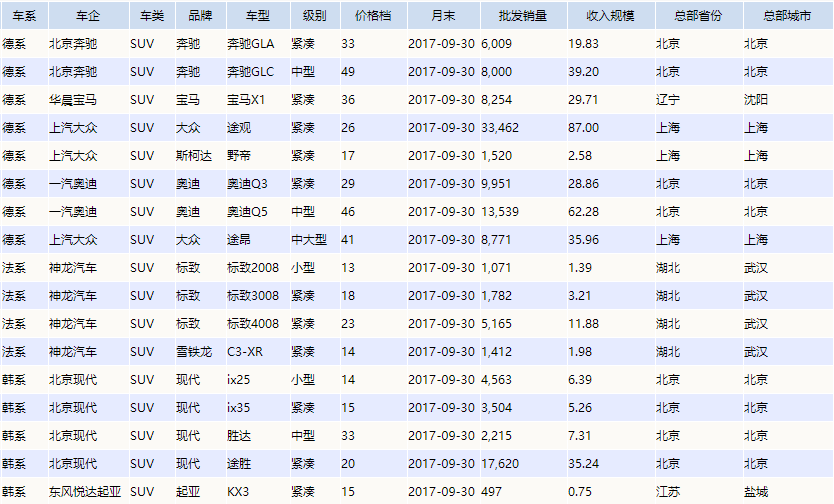Select the 月末 column header
Screen dimensions: 834x504
point(444,16)
